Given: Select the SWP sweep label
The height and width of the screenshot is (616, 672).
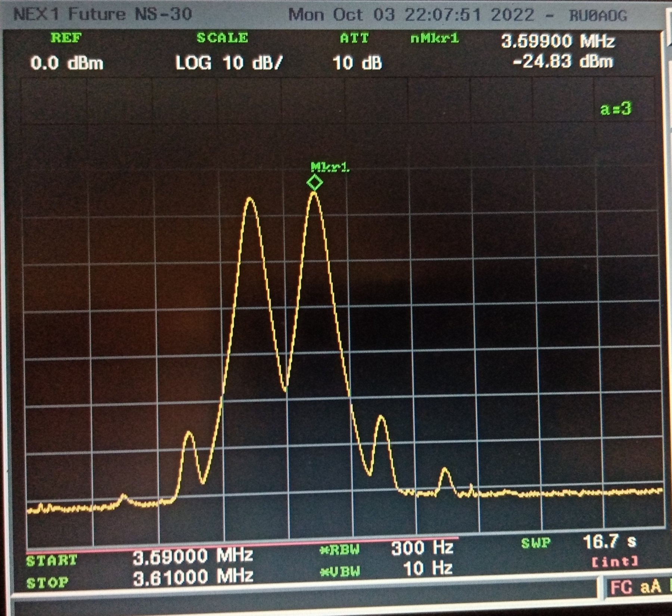Looking at the screenshot, I should [x=536, y=543].
